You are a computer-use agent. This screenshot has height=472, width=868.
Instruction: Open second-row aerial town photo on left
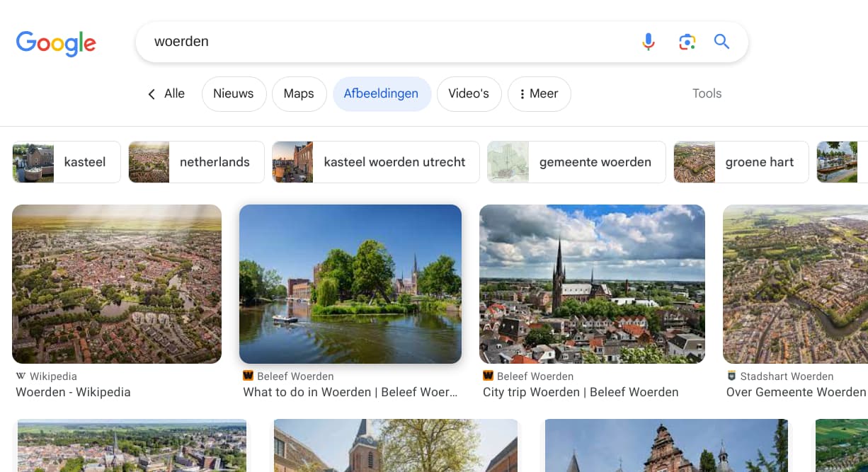pyautogui.click(x=132, y=446)
